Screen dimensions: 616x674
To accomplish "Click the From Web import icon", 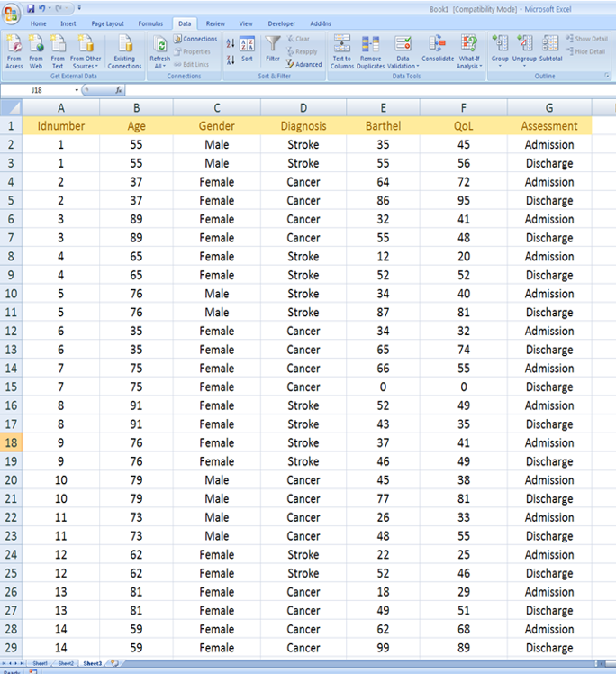I will (36, 50).
